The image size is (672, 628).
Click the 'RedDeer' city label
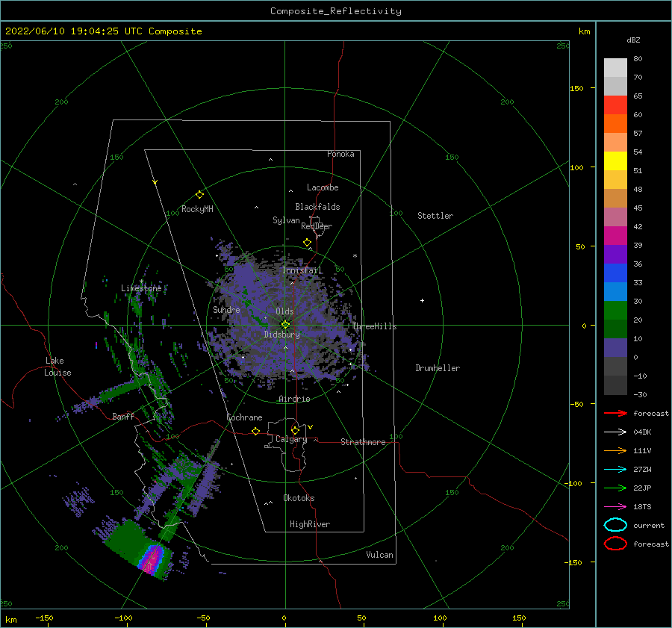(317, 226)
